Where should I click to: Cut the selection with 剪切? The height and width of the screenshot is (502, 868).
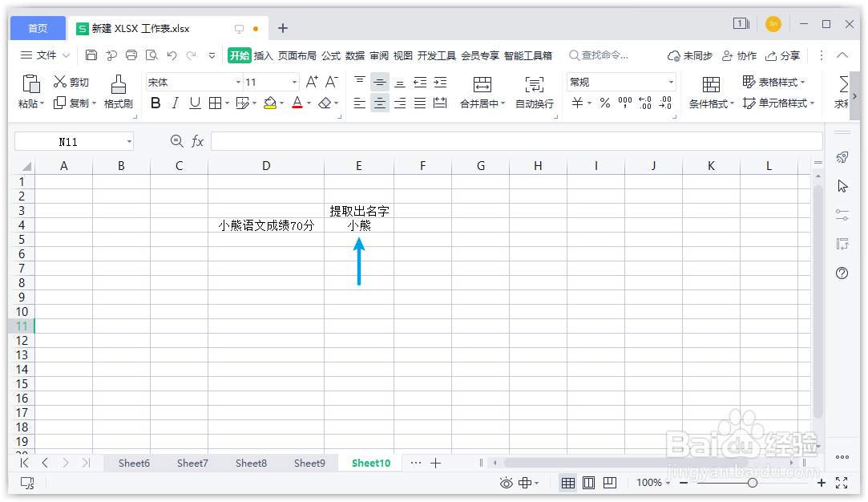point(72,81)
